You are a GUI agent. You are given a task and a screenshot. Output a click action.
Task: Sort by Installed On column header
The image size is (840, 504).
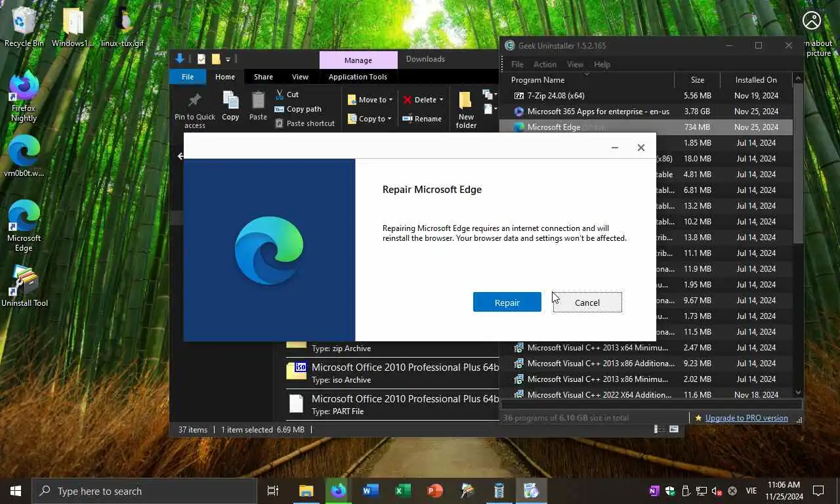coord(756,80)
